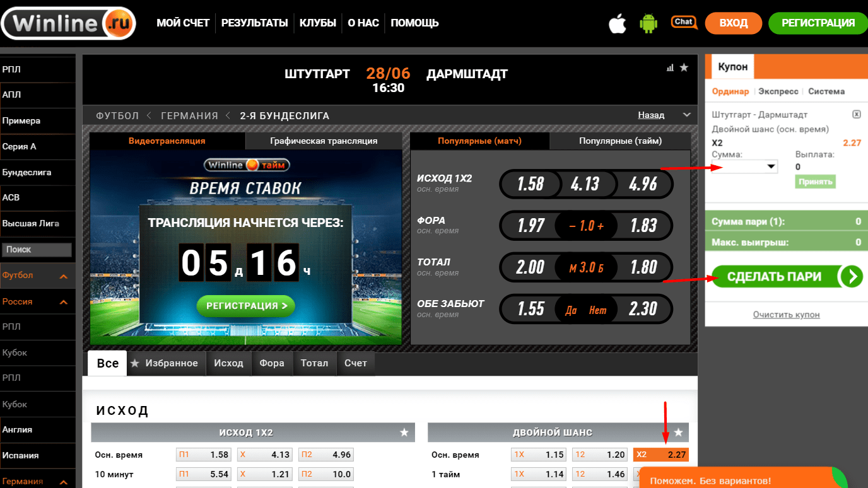868x488 pixels.
Task: Click the top Регистрация button
Action: [x=818, y=23]
